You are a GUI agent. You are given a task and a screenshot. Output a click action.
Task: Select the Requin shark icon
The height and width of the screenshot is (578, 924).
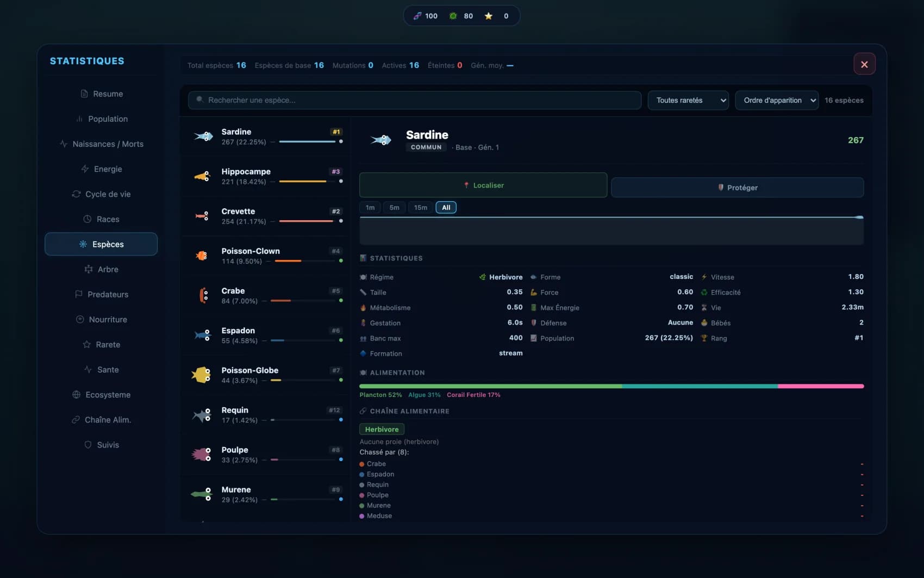coord(202,415)
